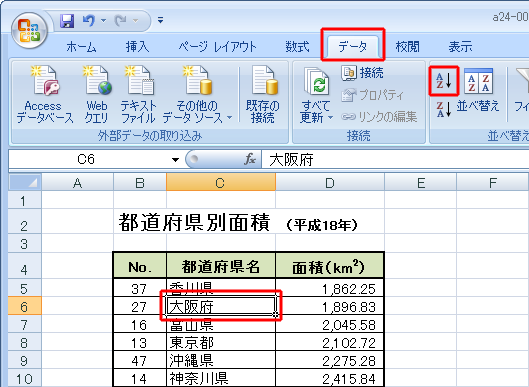Click the title 都道府県別面積 cell

pos(194,223)
